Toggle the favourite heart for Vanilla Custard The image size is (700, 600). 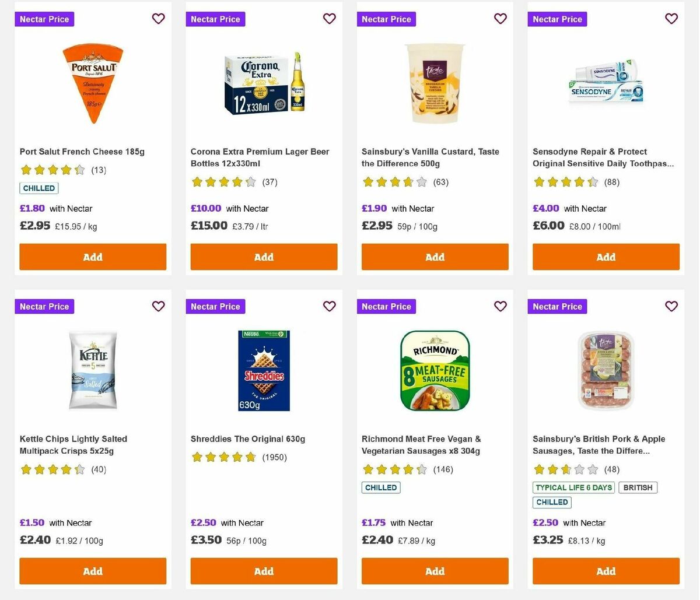tap(500, 19)
